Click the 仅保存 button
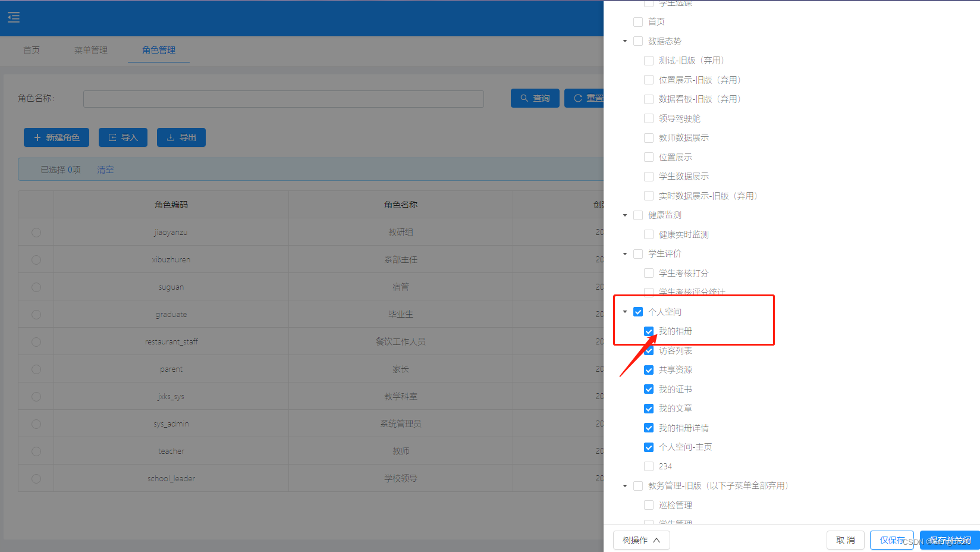This screenshot has width=980, height=552. pyautogui.click(x=891, y=540)
